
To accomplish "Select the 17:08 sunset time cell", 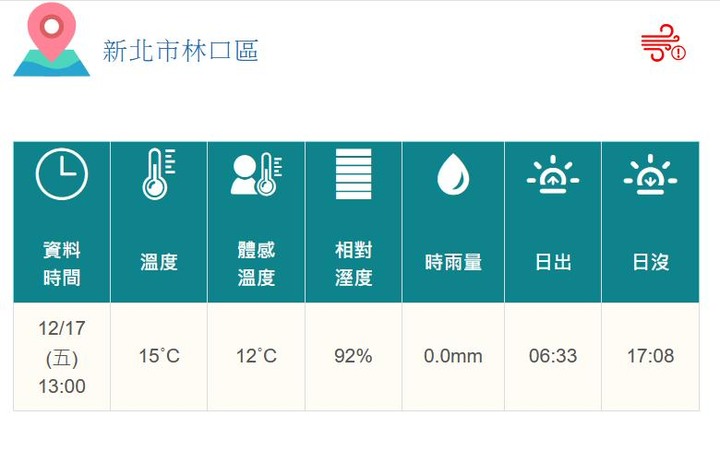I will tap(651, 356).
